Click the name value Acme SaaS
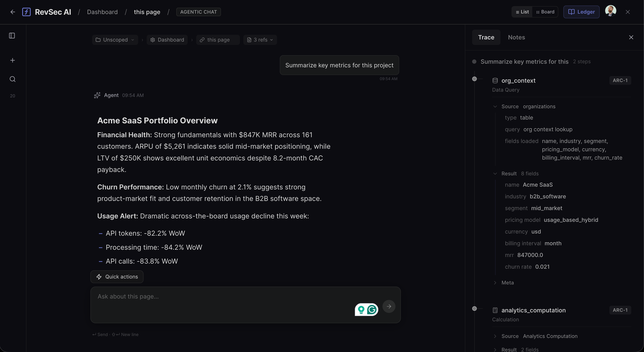The height and width of the screenshot is (352, 644). click(538, 185)
